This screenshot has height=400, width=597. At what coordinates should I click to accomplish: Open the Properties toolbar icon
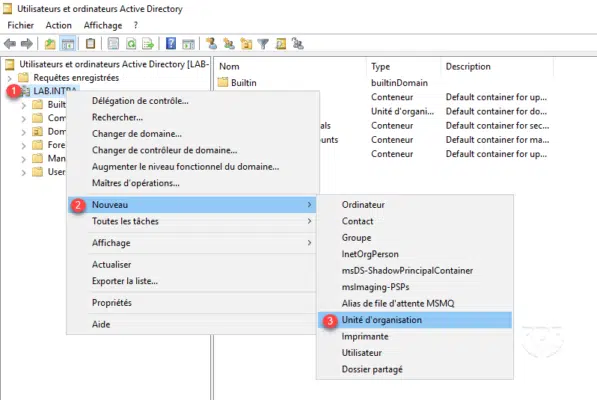point(113,44)
